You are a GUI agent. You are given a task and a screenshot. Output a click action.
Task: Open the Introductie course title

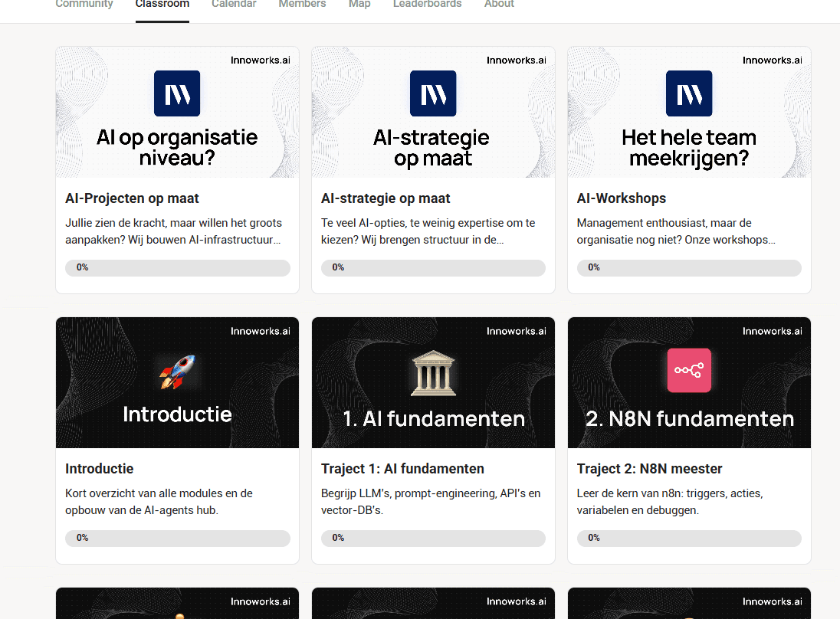tap(99, 469)
